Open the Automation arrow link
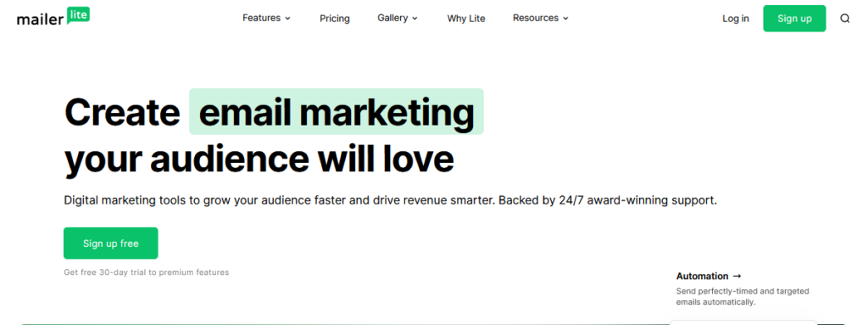The image size is (868, 325). tap(709, 276)
